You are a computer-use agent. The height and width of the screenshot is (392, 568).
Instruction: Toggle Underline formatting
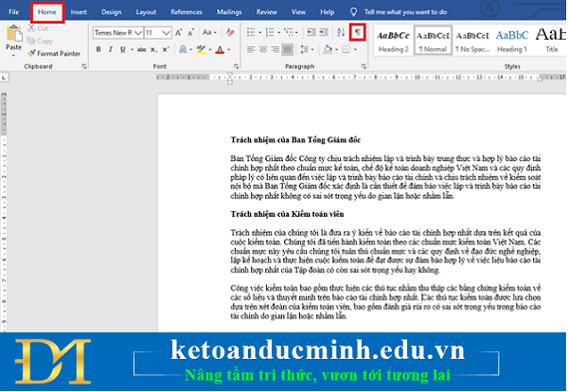click(123, 49)
